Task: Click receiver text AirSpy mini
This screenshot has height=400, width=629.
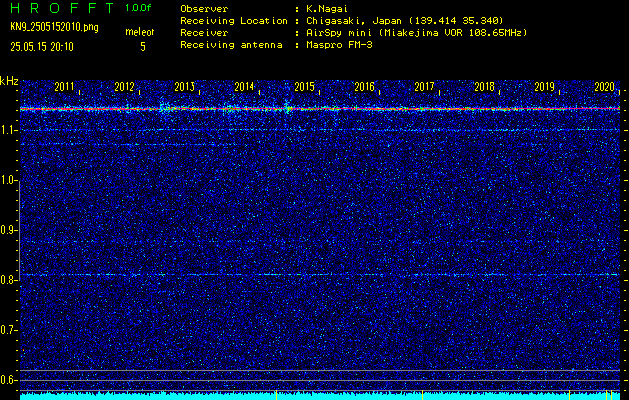Action: 339,33
